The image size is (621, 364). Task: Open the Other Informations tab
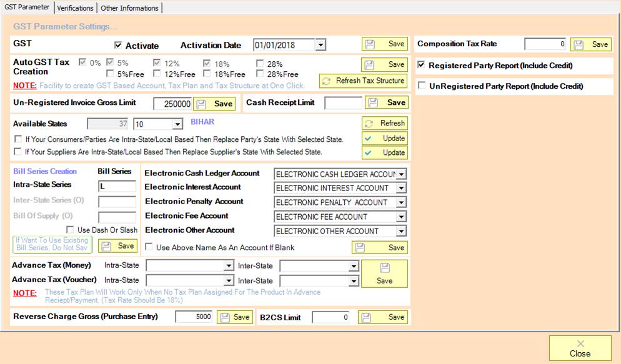tap(129, 8)
